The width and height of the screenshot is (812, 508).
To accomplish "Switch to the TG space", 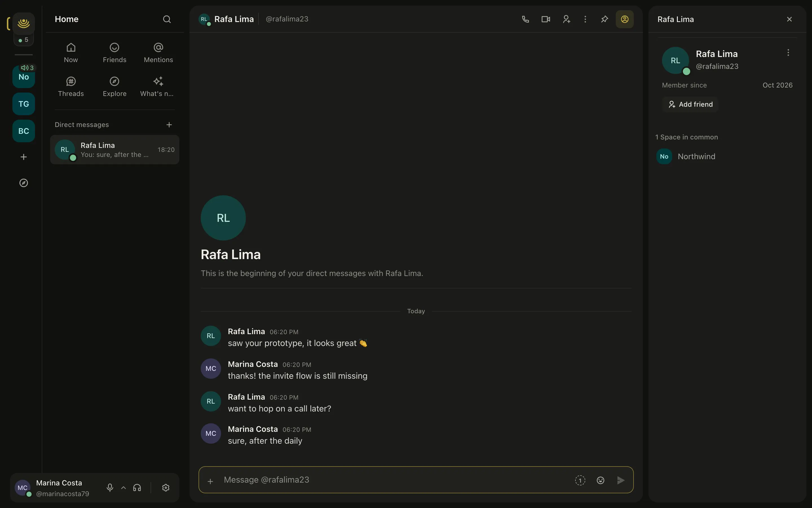I will click(x=23, y=104).
